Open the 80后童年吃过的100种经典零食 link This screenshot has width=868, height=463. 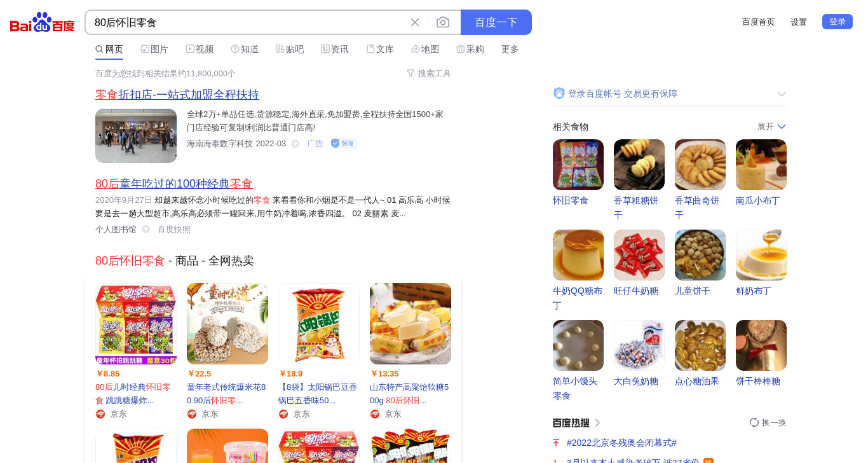174,184
